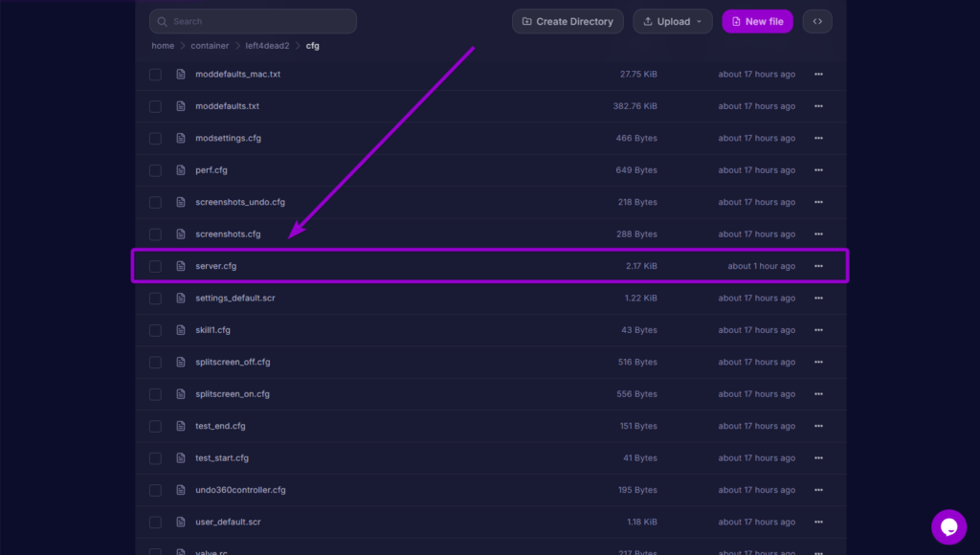Image resolution: width=980 pixels, height=555 pixels.
Task: Open the actions menu for user_default.scr
Action: [x=818, y=522]
